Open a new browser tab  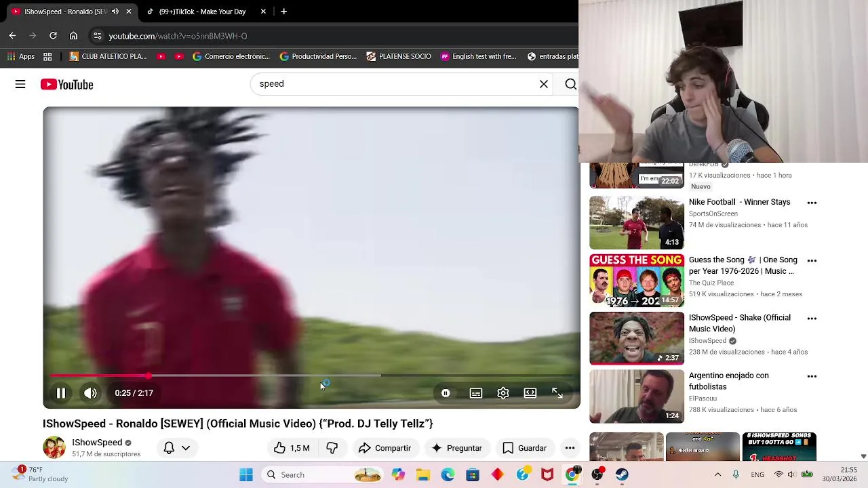coord(283,12)
